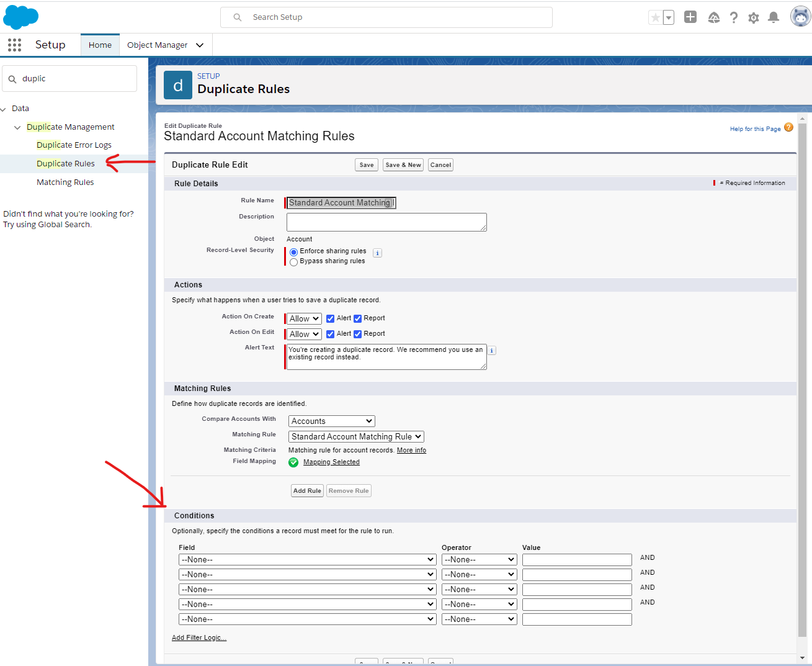Click the green Field Mapping checkmark icon
Image resolution: width=812 pixels, height=666 pixels.
pos(293,462)
